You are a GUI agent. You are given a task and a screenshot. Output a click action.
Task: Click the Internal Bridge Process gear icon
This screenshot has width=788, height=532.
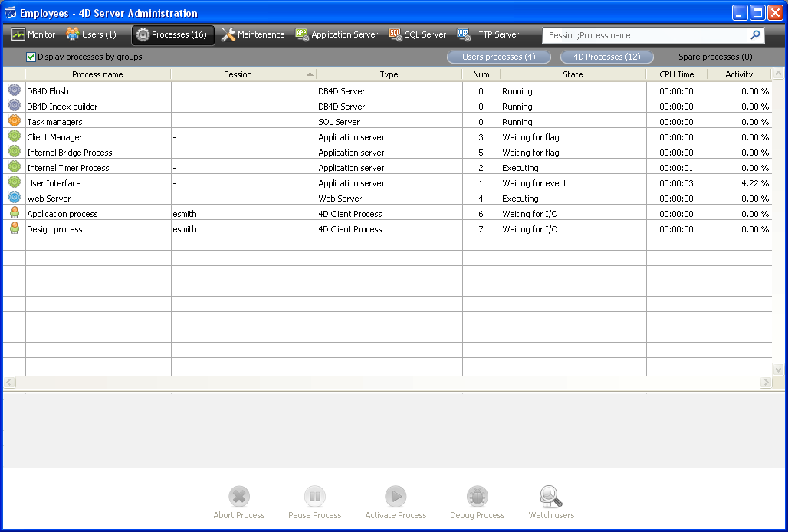[x=15, y=151]
